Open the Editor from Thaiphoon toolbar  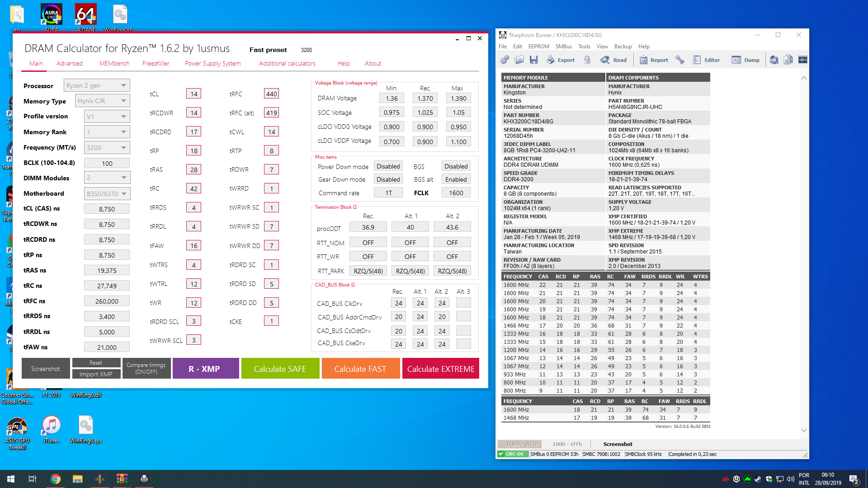(x=706, y=60)
